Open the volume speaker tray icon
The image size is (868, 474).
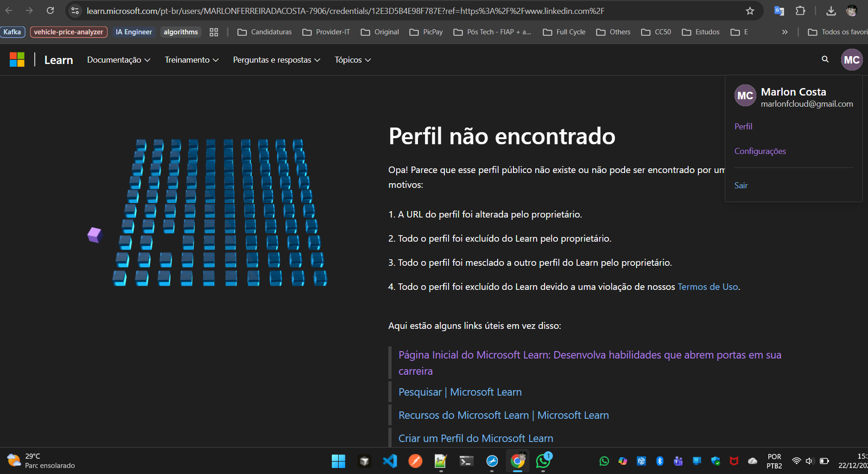coord(810,461)
